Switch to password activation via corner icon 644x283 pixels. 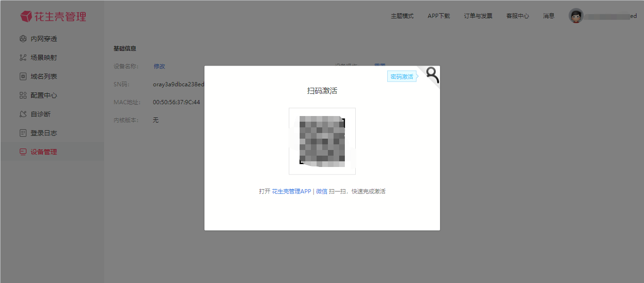432,75
